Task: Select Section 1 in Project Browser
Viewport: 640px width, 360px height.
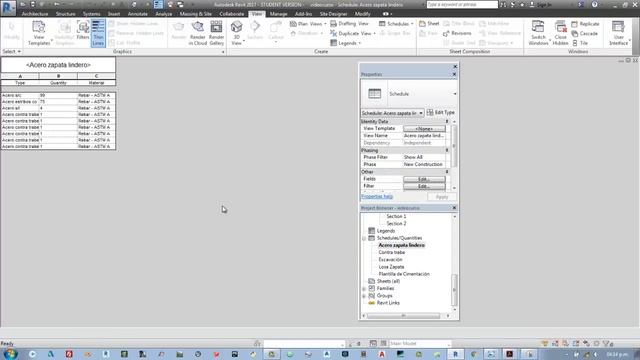Action: 396,216
